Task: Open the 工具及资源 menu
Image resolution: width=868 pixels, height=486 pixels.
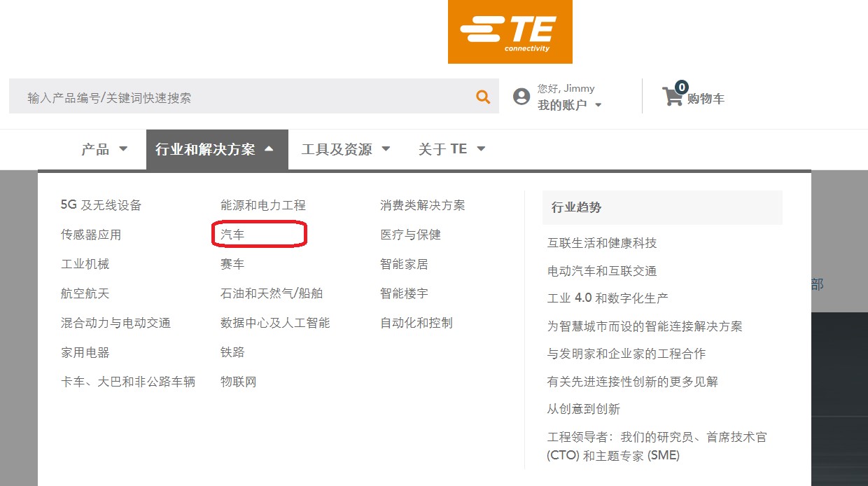Action: click(x=346, y=149)
